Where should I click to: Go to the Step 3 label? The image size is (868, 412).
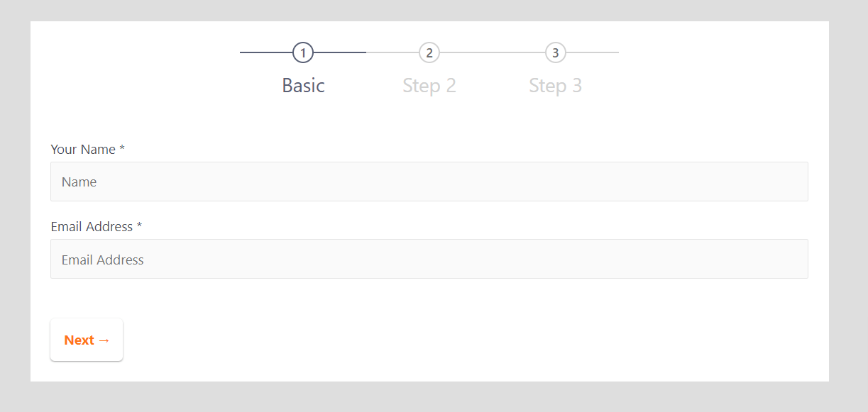point(556,86)
